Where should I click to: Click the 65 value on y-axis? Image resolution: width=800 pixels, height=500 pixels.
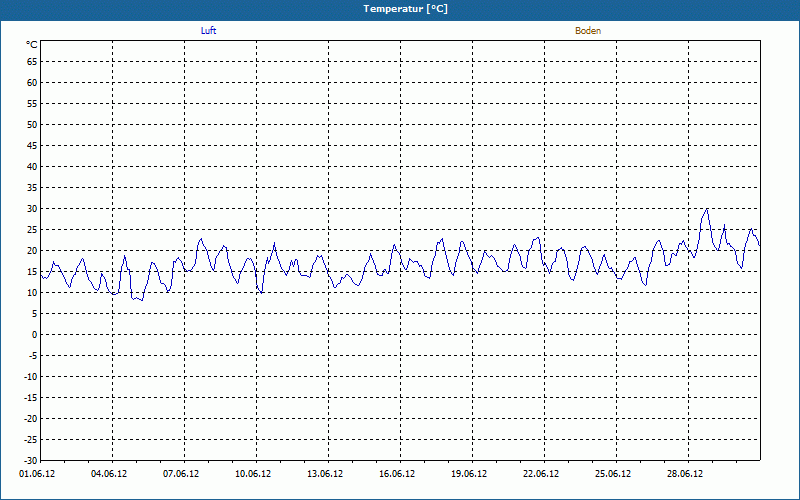(x=31, y=62)
